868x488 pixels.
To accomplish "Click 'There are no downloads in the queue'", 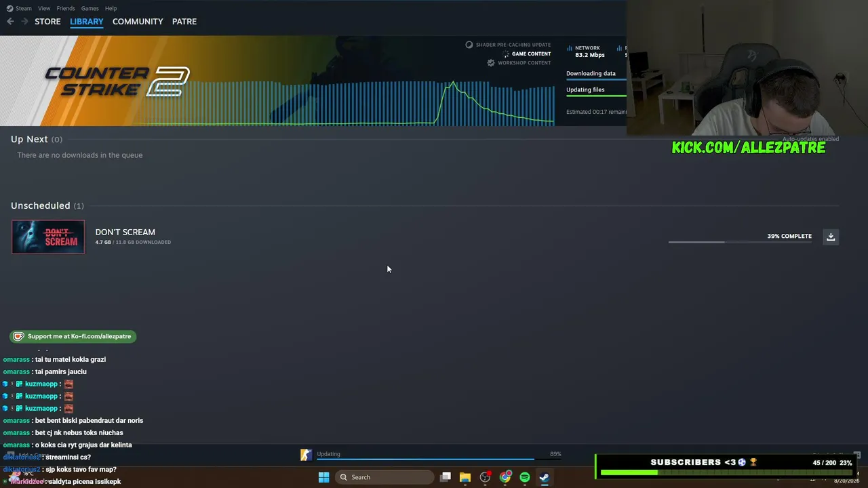I will [80, 155].
